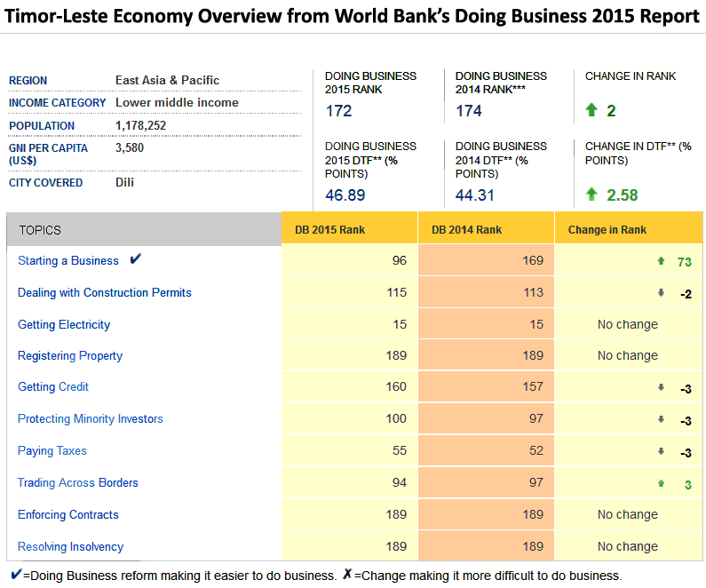
Task: Open the Trading Across Borders link
Action: point(78,482)
